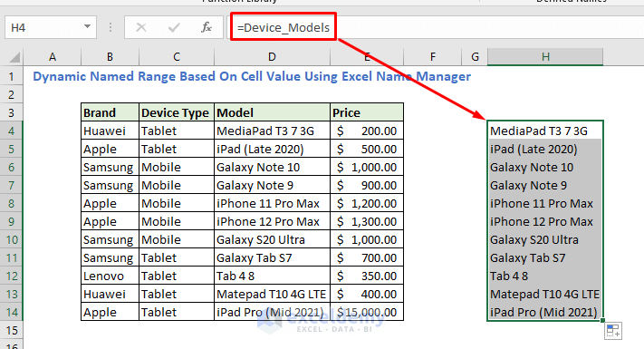
Task: Select Huawei cell in row 4
Action: [x=111, y=131]
